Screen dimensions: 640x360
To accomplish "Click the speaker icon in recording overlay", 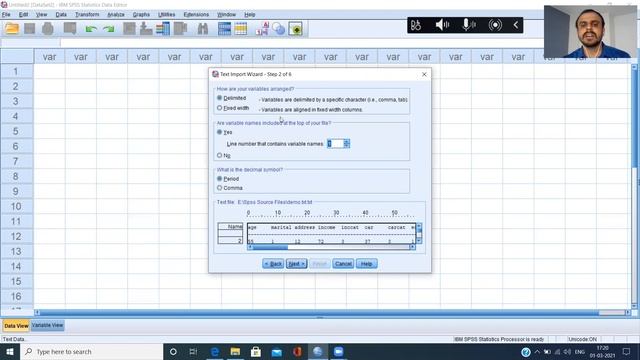I will [442, 25].
